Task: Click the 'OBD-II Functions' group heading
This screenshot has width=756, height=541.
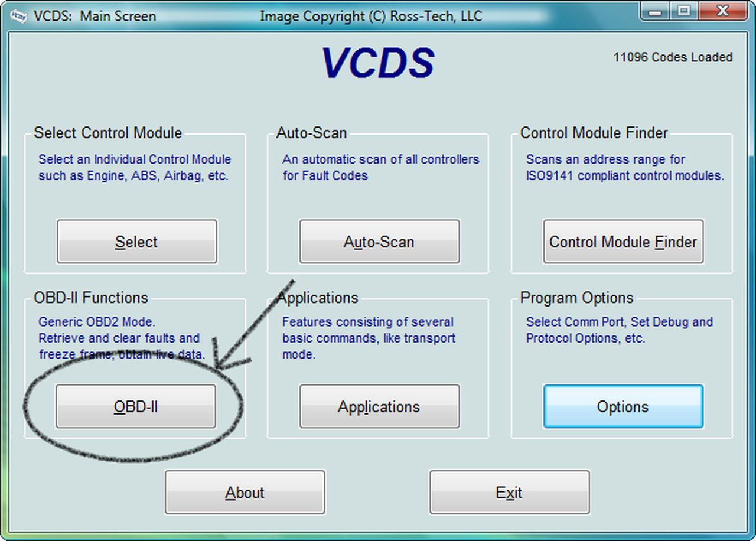Action: (91, 298)
